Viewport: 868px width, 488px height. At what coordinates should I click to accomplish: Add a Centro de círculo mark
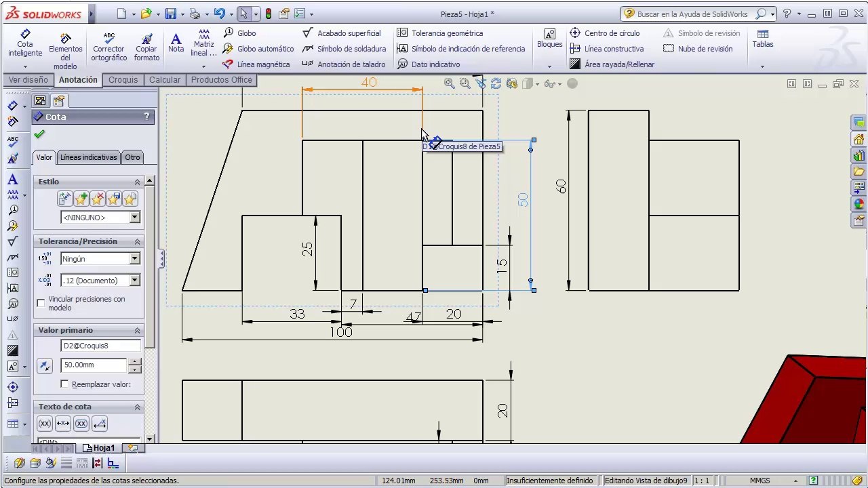click(604, 33)
